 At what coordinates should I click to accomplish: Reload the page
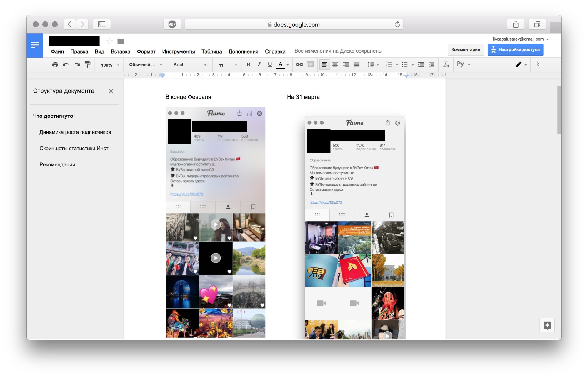click(x=397, y=24)
